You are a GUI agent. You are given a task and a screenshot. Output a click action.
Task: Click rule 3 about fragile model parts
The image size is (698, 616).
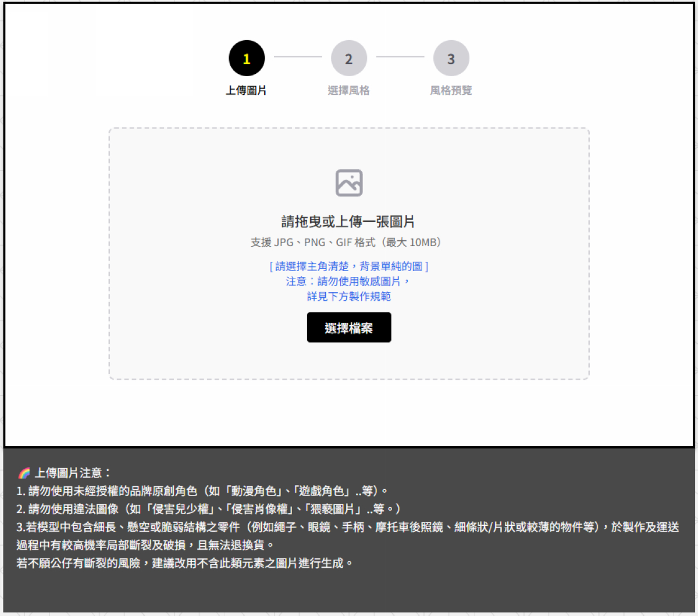[x=349, y=528]
